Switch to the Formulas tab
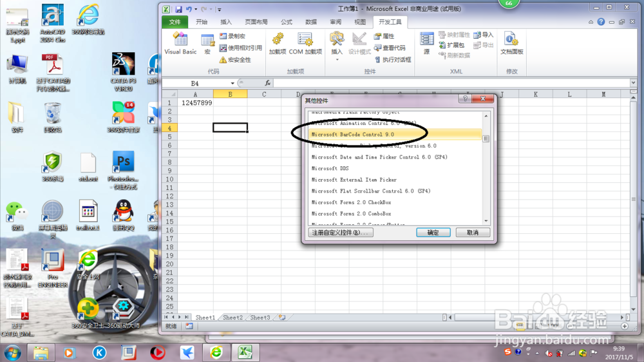This screenshot has width=644, height=362. click(x=287, y=22)
